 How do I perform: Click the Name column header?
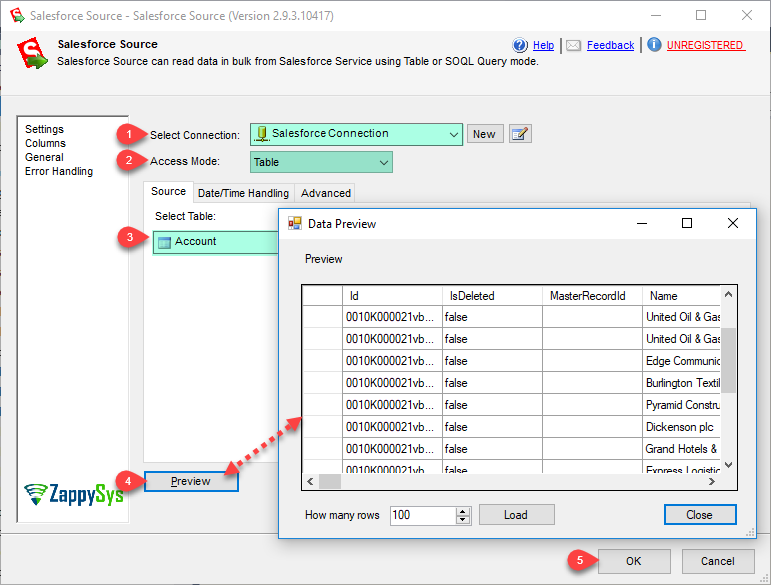click(x=682, y=296)
